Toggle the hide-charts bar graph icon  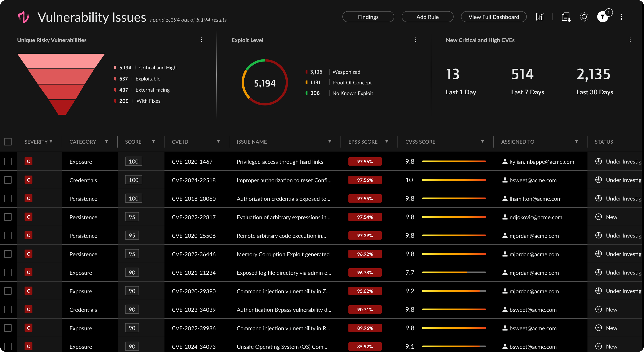(540, 17)
